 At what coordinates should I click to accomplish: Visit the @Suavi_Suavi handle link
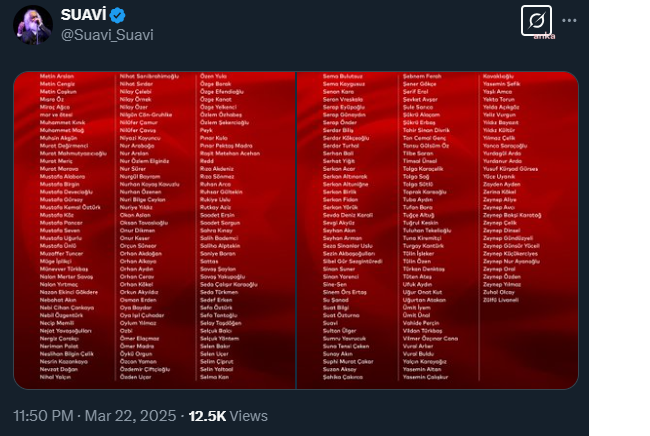click(107, 35)
